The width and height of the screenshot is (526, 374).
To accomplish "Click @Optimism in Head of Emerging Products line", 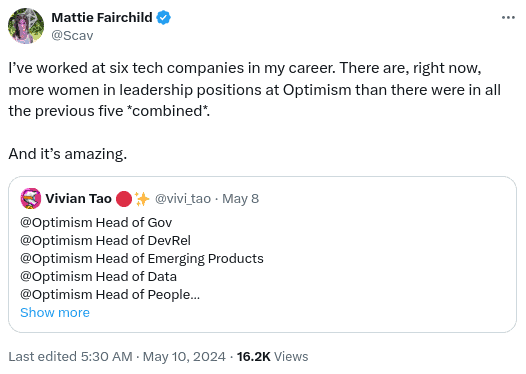I will [56, 259].
